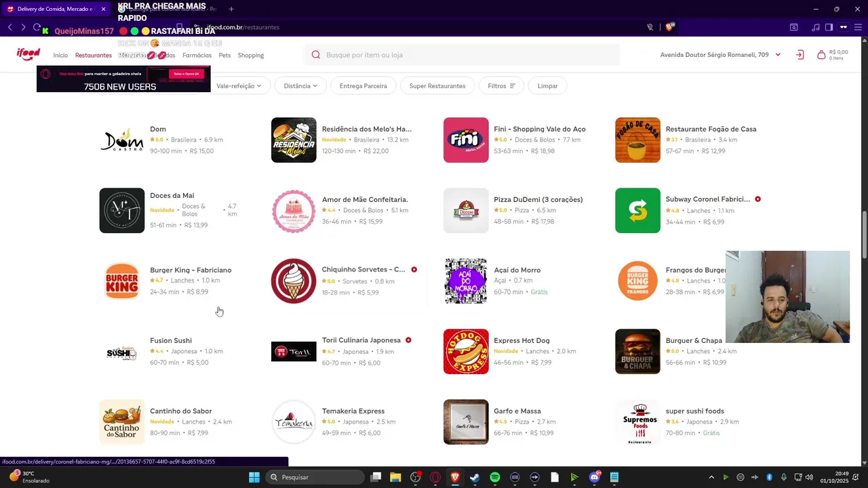Click the Supremos Foods logo
The height and width of the screenshot is (488, 868).
click(637, 422)
